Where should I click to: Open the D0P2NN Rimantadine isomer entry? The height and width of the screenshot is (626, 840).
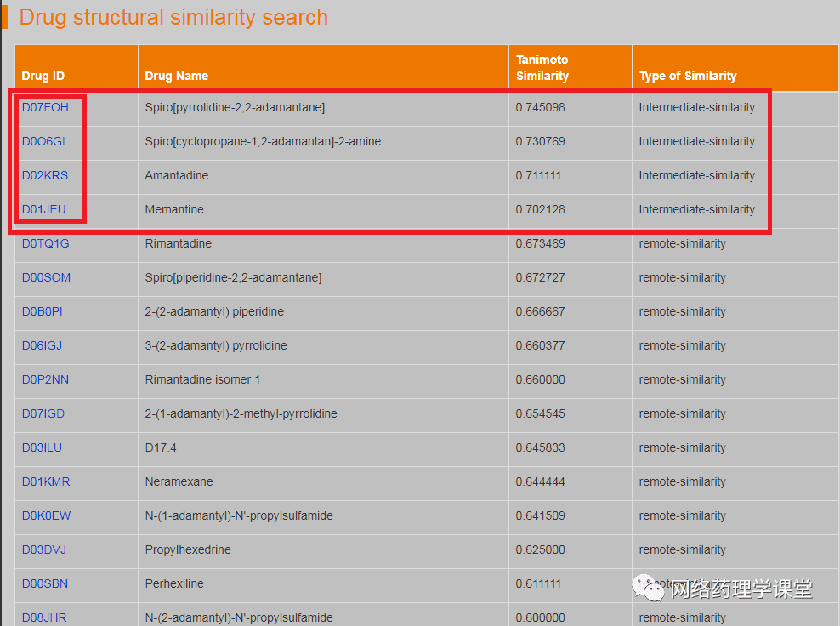(x=46, y=379)
